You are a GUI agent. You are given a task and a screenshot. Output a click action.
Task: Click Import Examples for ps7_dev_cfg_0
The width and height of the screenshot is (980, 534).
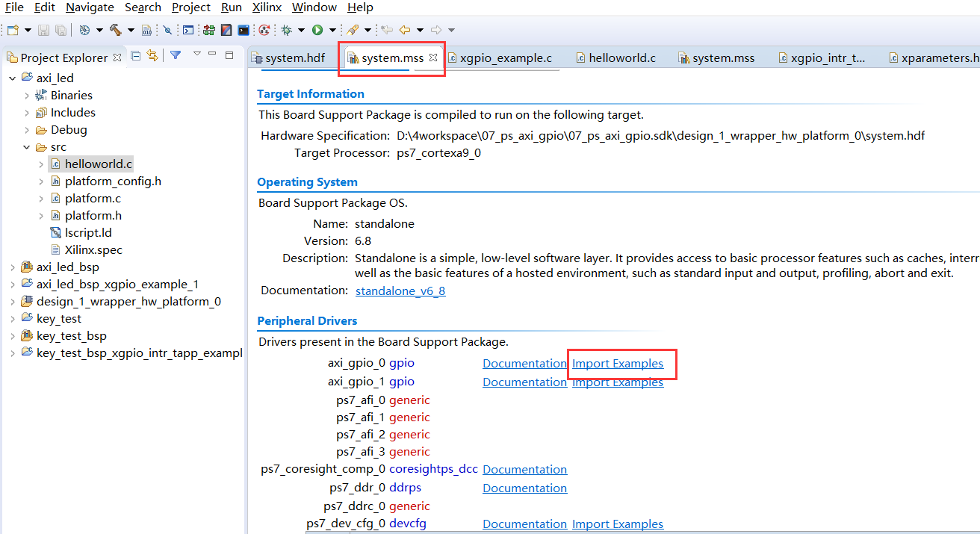(618, 524)
